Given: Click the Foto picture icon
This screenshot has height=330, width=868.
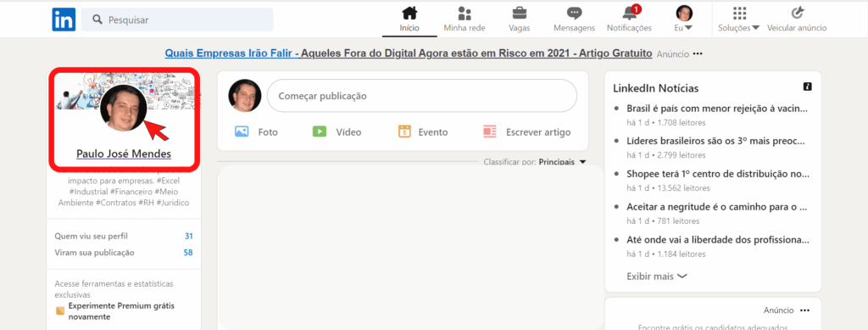Looking at the screenshot, I should point(242,131).
